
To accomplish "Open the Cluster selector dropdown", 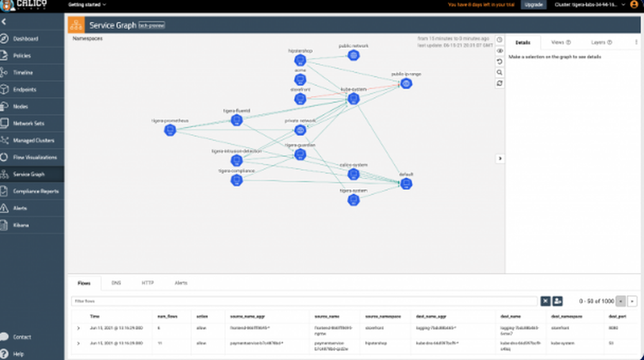I will point(590,5).
